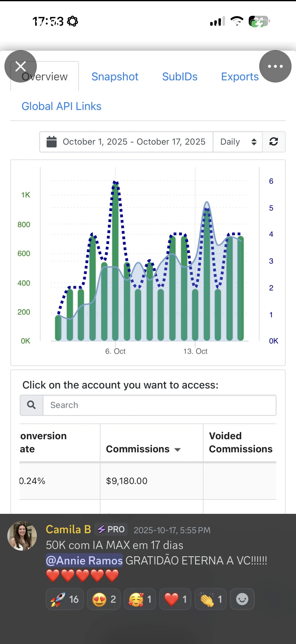This screenshot has height=644, width=296.
Task: Click the @Annie Ramos mention
Action: pyautogui.click(x=84, y=560)
